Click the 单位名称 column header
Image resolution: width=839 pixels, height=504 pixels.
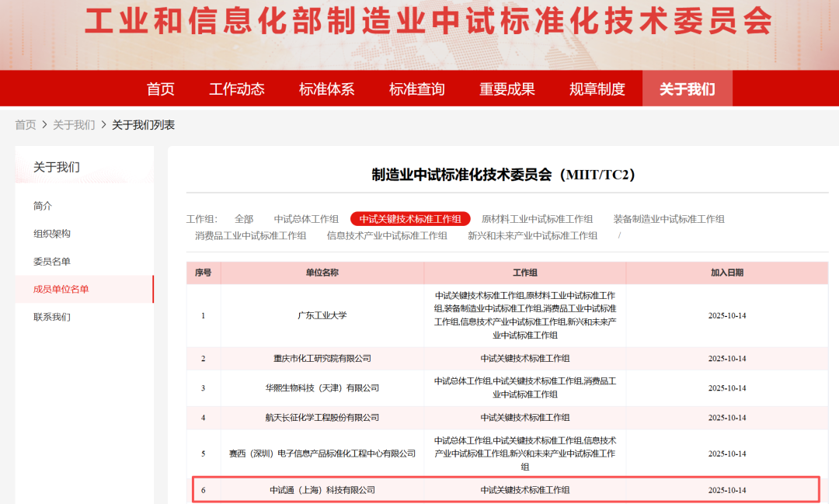tap(322, 273)
